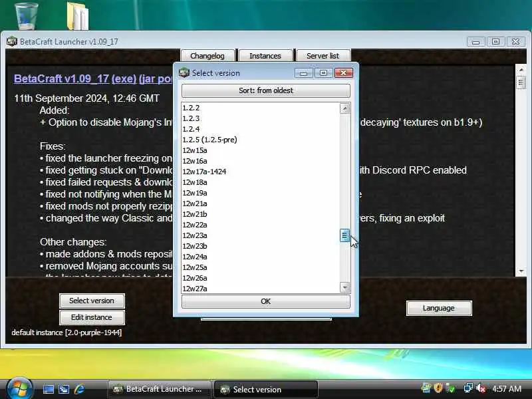The image size is (532, 399).
Task: Select version 1.2.3 in list
Action: click(x=261, y=118)
